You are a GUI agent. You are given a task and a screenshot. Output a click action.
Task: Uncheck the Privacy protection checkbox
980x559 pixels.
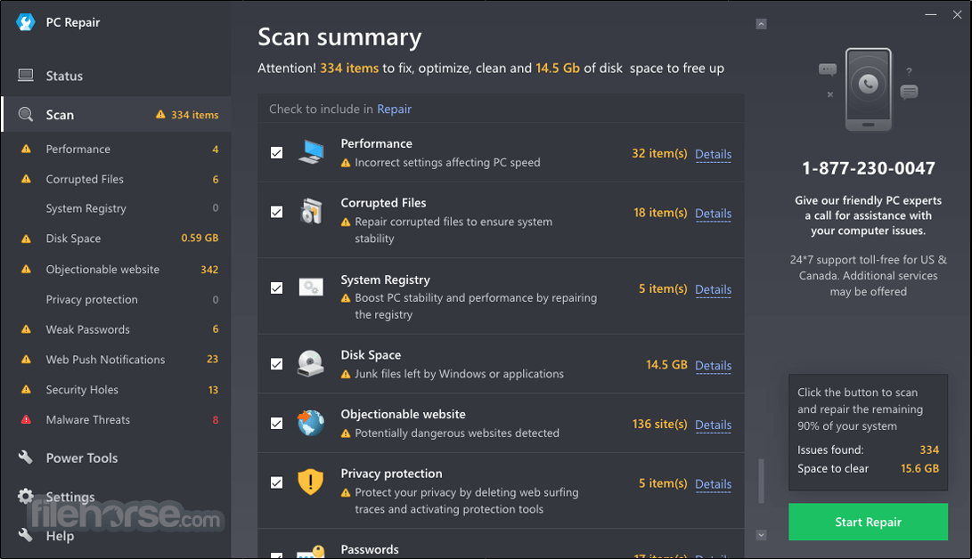(x=276, y=482)
